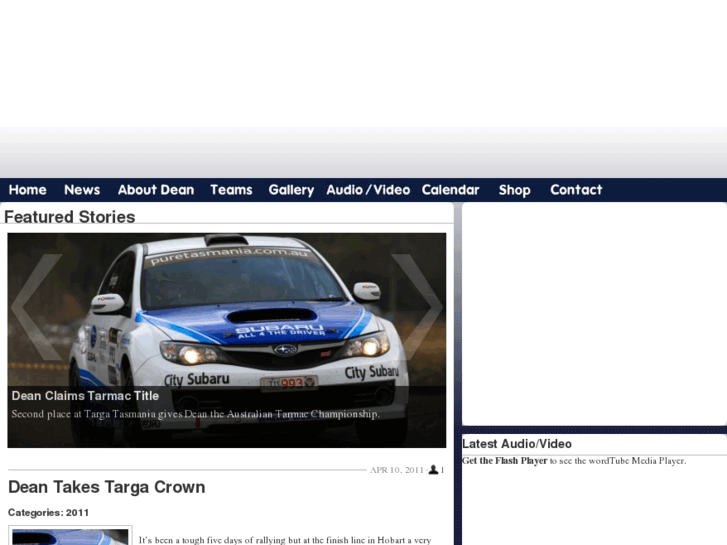Click the Apr 10, 2011 post date
Image resolution: width=727 pixels, height=545 pixels.
pos(397,470)
